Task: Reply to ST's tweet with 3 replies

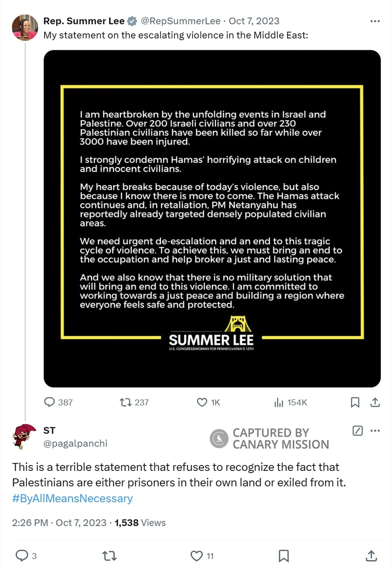Action: tap(26, 556)
